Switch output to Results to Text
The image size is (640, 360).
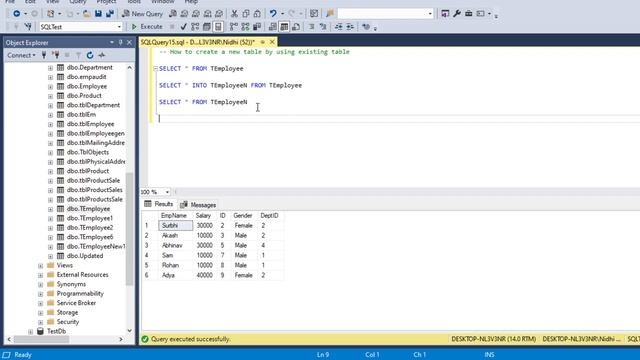[x=273, y=27]
